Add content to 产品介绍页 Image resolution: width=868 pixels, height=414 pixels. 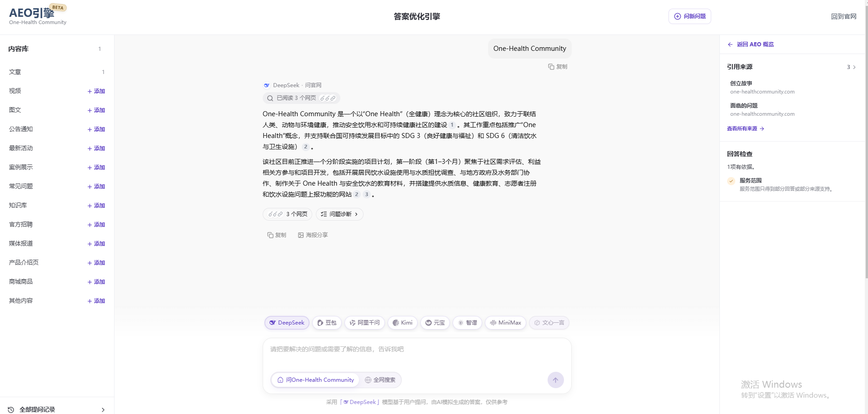[96, 263]
